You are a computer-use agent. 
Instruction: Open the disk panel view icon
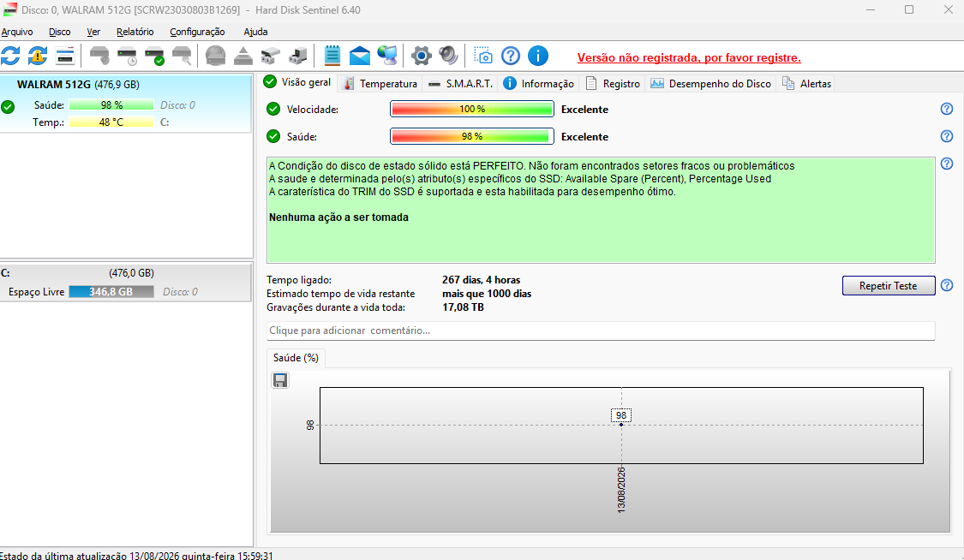coord(64,56)
